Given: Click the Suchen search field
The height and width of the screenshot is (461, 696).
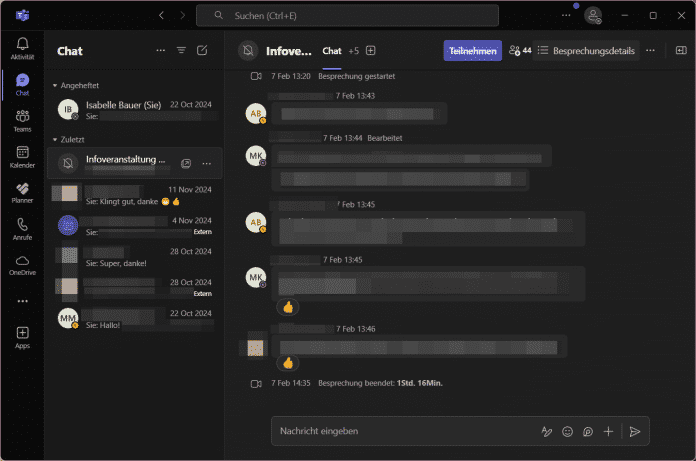Looking at the screenshot, I should pyautogui.click(x=347, y=16).
